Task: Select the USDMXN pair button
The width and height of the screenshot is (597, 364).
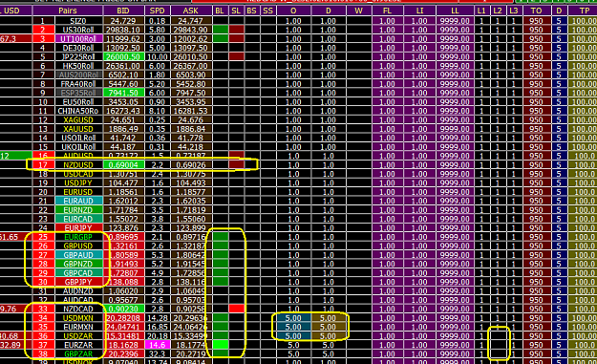Action: (x=78, y=318)
